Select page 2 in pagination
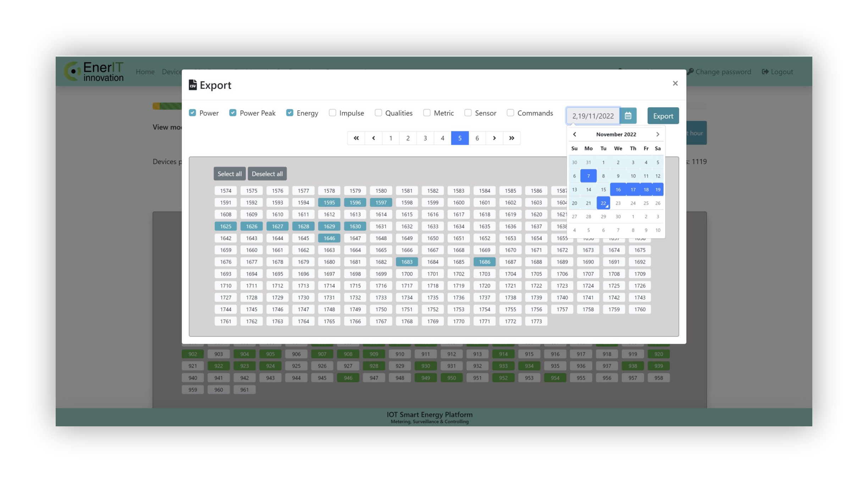Screen dimensions: 868x482 point(408,138)
